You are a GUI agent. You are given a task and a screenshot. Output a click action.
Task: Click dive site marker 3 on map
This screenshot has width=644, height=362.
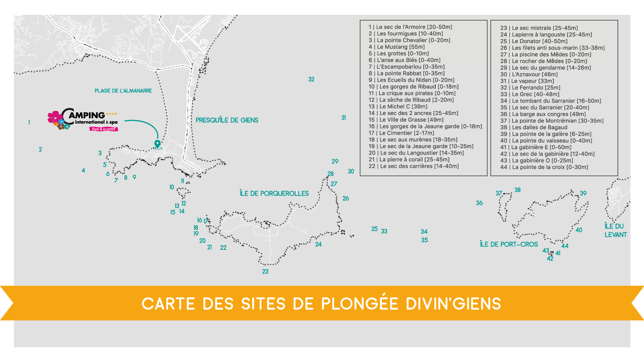[x=100, y=153]
